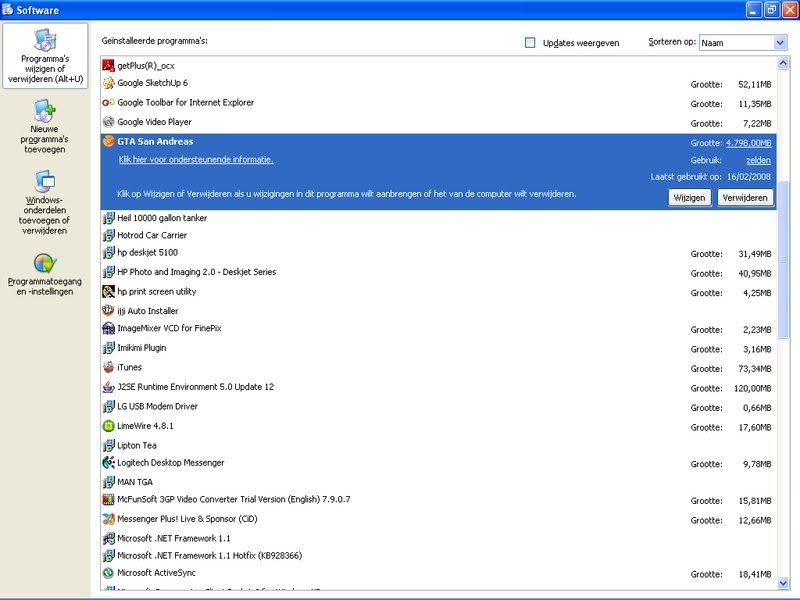Viewport: 800px width, 600px height.
Task: Click the 4.798,00MB size link
Action: click(748, 143)
